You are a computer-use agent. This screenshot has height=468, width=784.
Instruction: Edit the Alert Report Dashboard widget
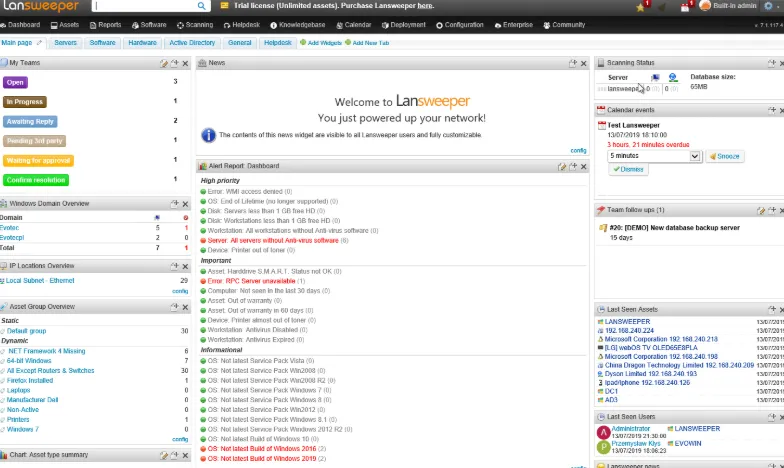pyautogui.click(x=562, y=166)
